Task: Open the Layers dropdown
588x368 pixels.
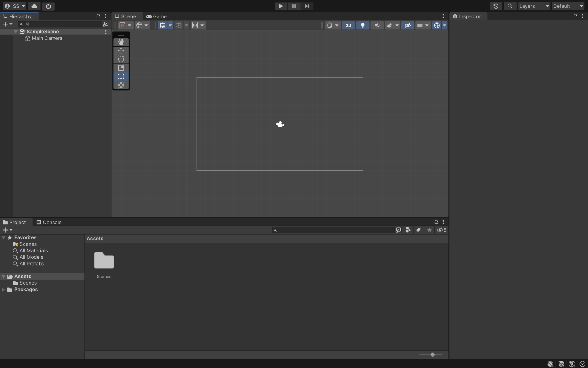Action: point(533,6)
